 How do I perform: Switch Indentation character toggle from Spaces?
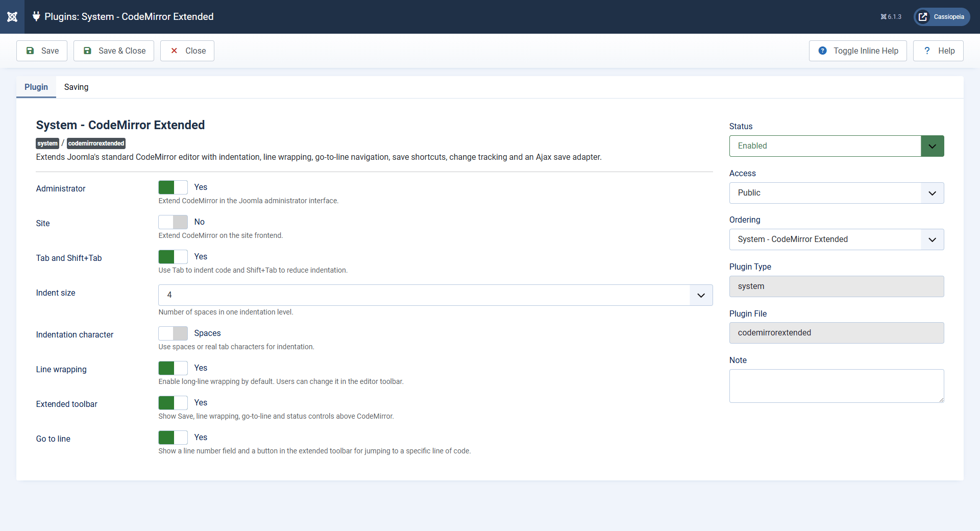pyautogui.click(x=173, y=333)
